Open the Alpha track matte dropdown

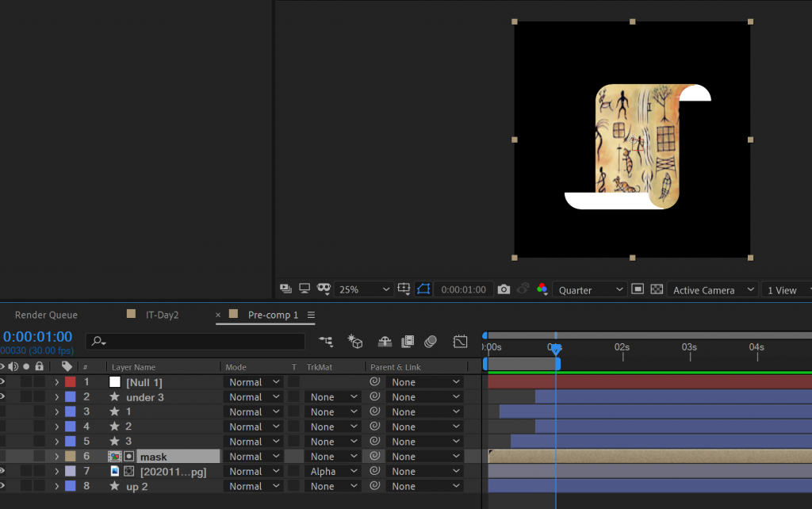click(x=333, y=472)
